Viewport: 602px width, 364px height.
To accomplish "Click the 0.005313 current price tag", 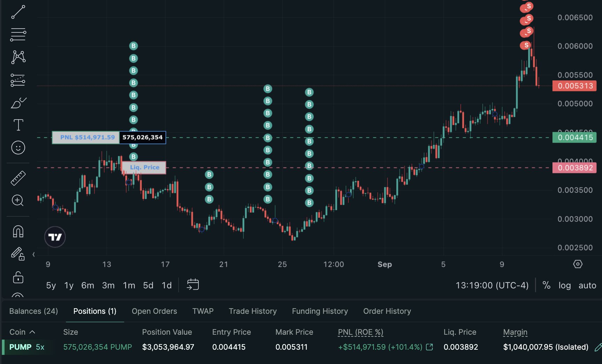I will pos(574,86).
